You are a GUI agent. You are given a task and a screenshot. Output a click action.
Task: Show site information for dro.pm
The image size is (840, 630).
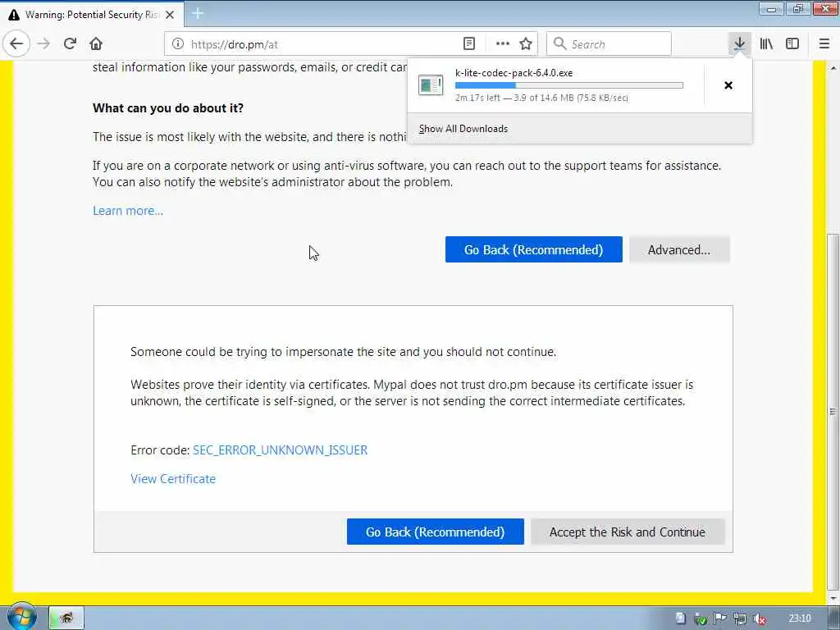(x=178, y=44)
